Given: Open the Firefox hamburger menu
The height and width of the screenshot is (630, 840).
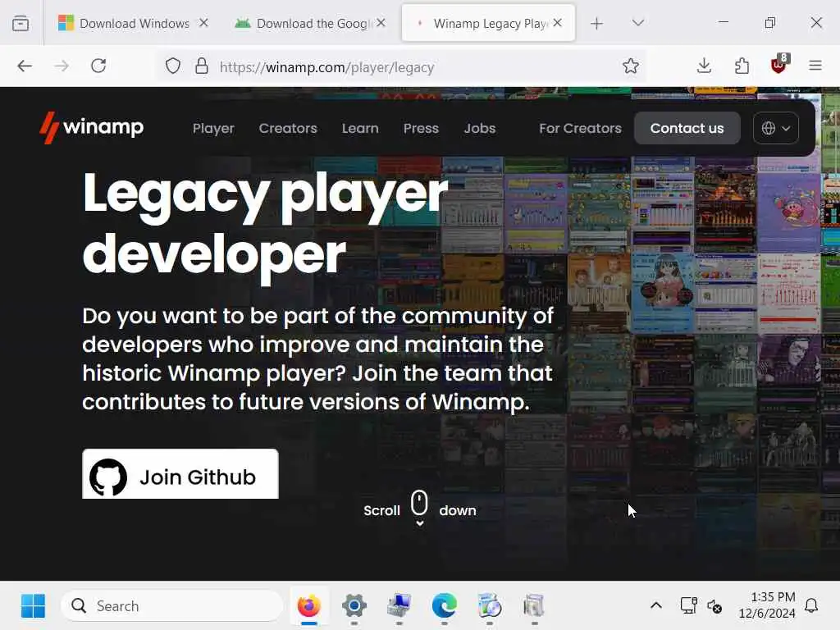Looking at the screenshot, I should (815, 66).
